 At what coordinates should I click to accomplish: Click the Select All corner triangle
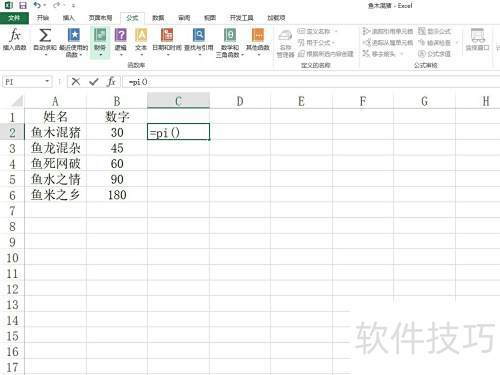click(x=17, y=101)
